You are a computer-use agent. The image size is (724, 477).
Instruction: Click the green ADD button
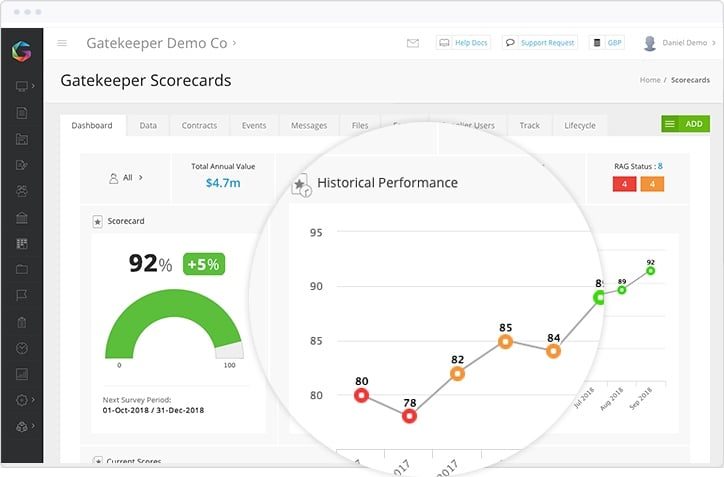click(686, 124)
